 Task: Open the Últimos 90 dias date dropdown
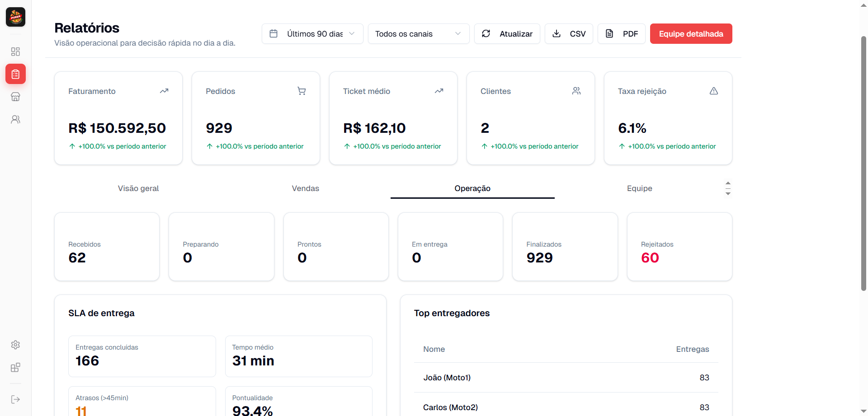click(312, 33)
